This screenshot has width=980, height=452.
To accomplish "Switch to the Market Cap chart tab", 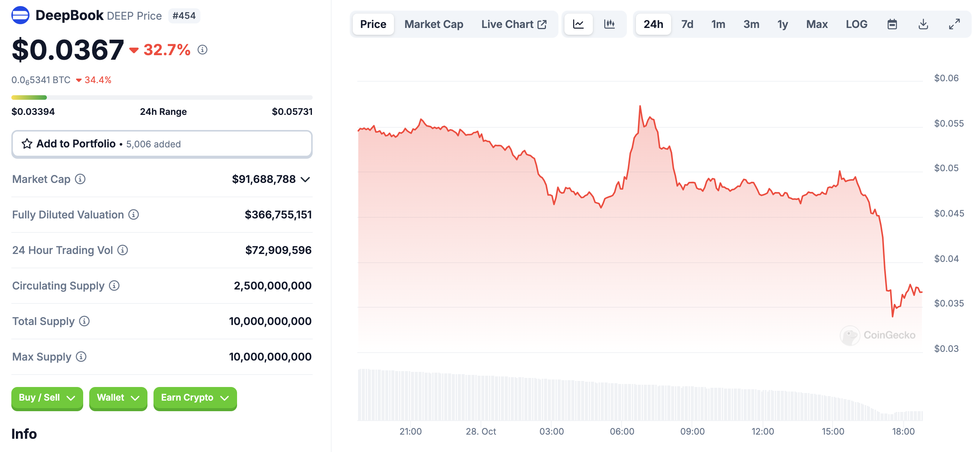I will (x=434, y=24).
